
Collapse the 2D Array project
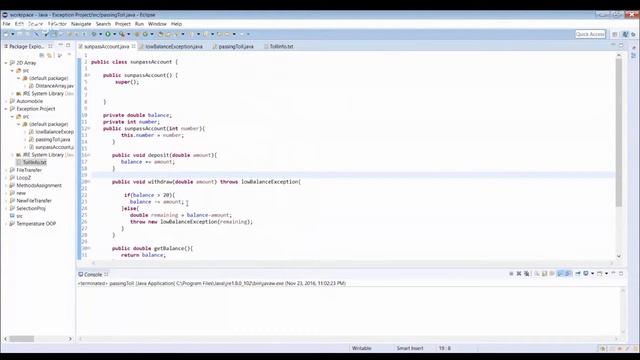(6, 63)
